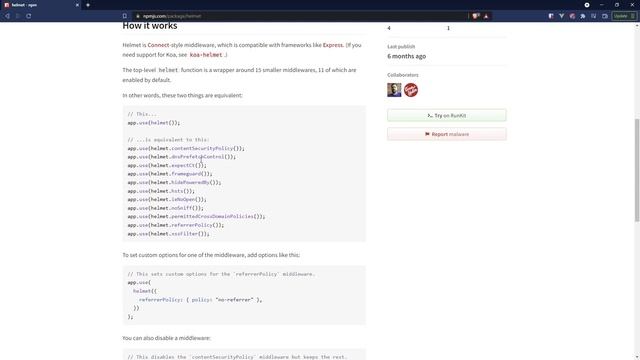Viewport: 640px width, 360px height.
Task: Open the circular profile icon in title bar
Action: click(587, 5)
